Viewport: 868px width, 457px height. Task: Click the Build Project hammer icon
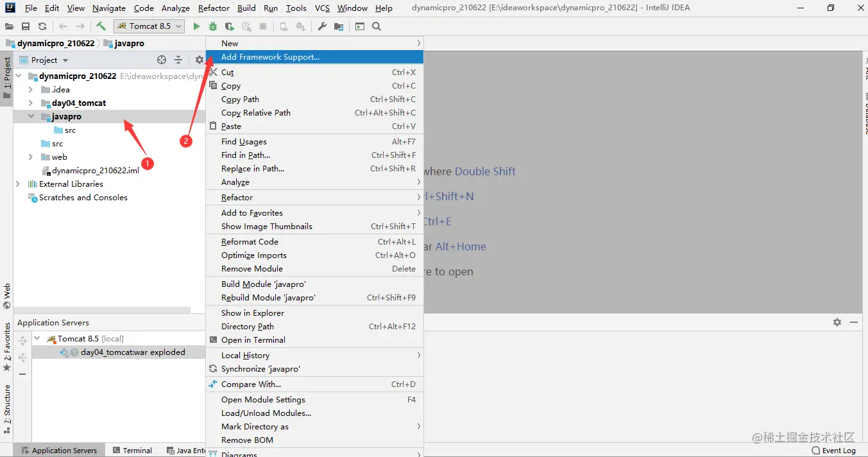(x=101, y=26)
